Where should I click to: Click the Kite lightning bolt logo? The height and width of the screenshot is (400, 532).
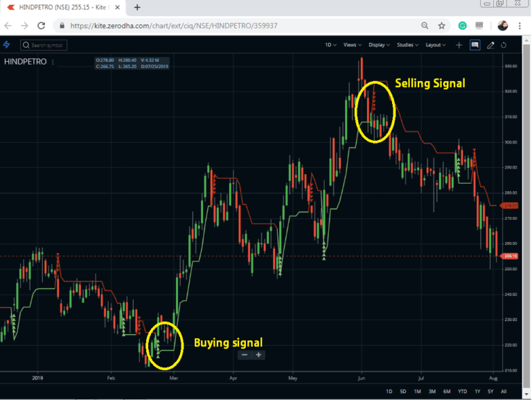tap(7, 44)
